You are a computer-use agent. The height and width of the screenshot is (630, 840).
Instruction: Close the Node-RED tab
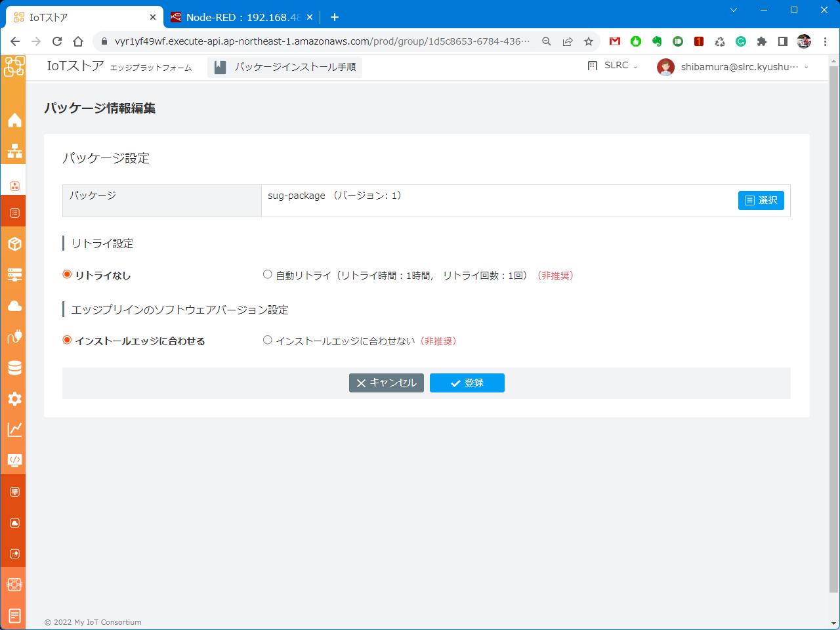click(x=310, y=17)
